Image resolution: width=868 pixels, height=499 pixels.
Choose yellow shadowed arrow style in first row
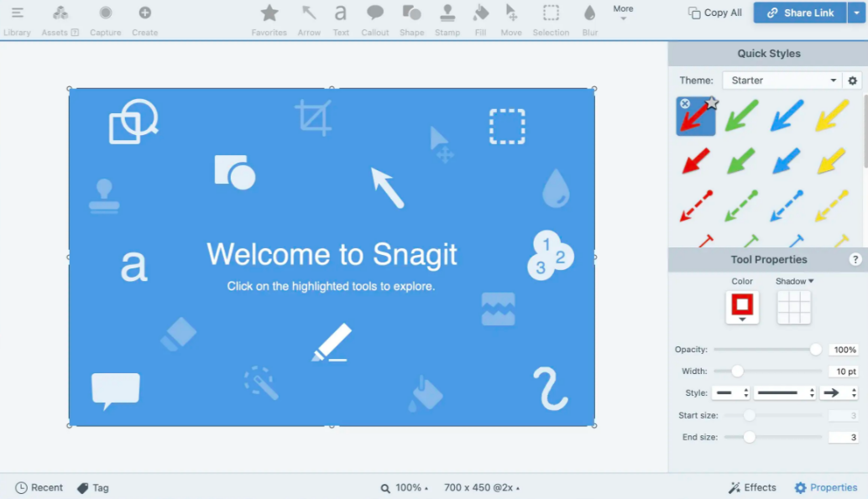point(832,116)
